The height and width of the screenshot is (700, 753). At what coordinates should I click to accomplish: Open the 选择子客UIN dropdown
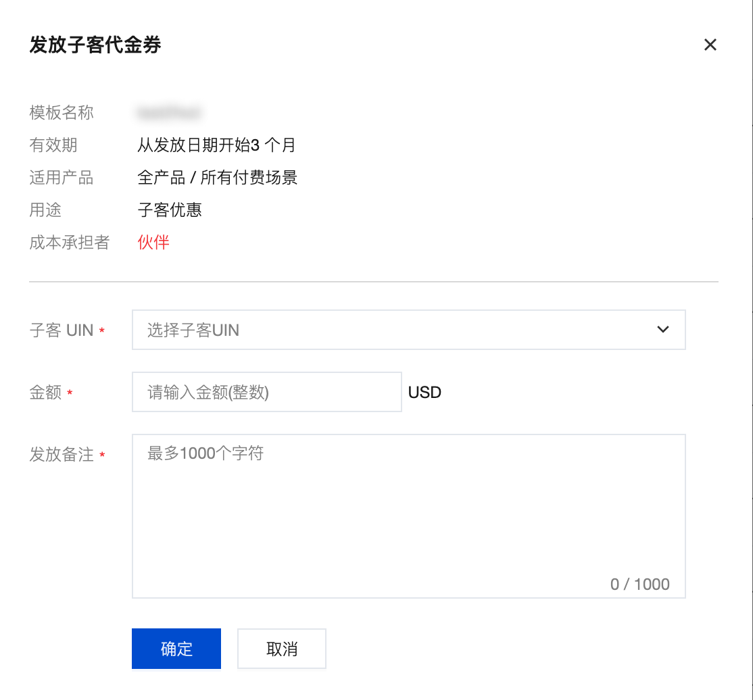point(409,330)
